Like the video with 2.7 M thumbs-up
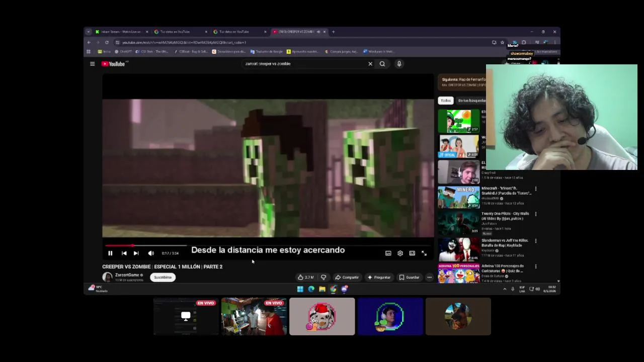The width and height of the screenshot is (644, 362). (305, 277)
